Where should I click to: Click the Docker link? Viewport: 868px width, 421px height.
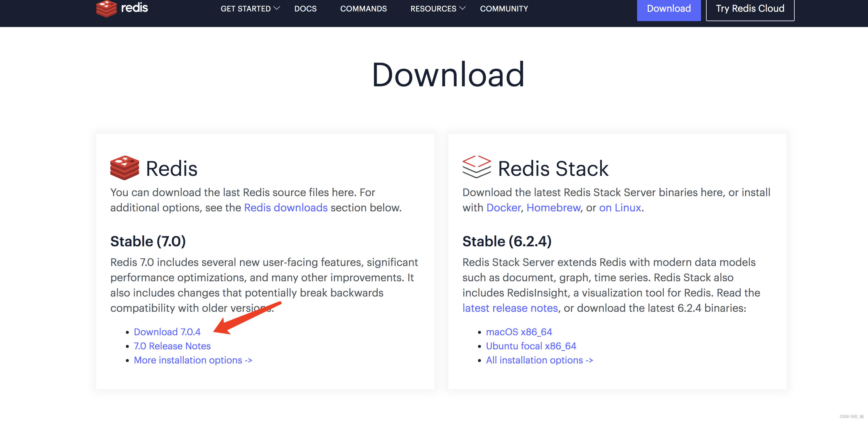pos(504,208)
